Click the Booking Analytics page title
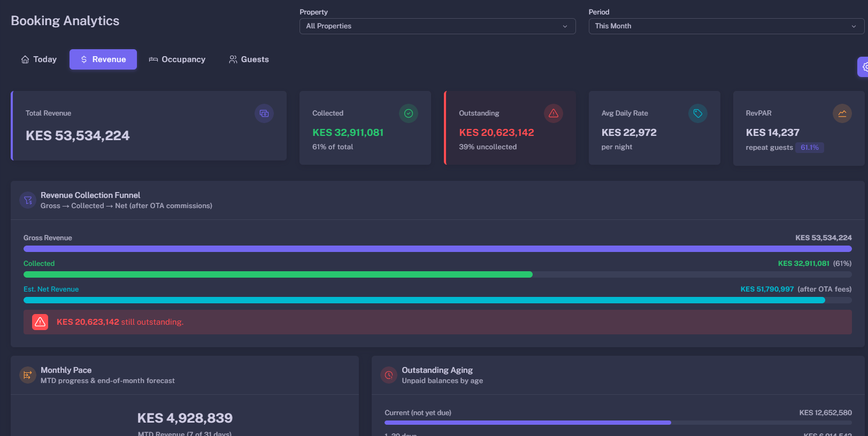 [x=65, y=21]
